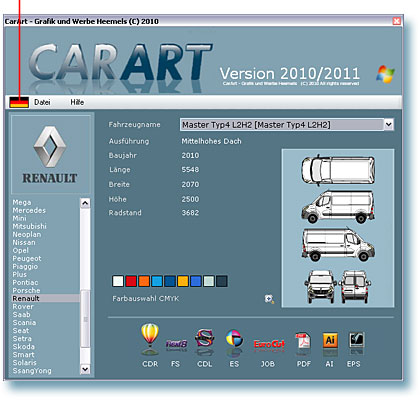The width and height of the screenshot is (420, 400).
Task: Select Smart in the brand list
Action: coord(23,354)
